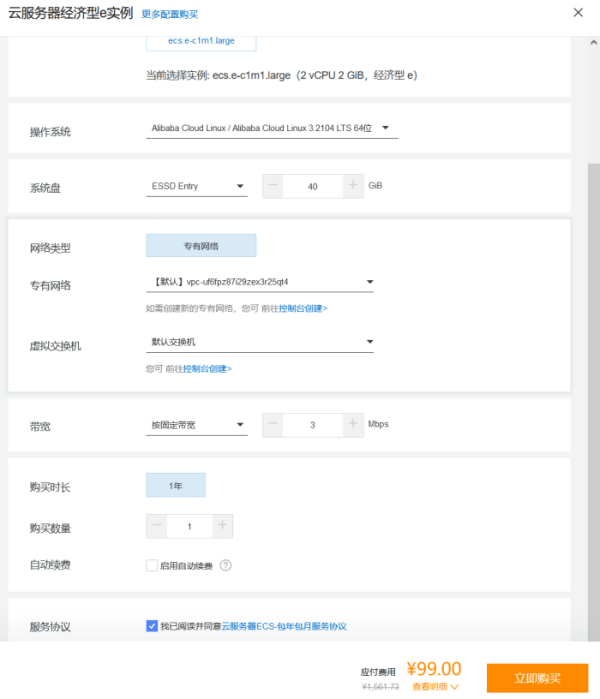Viewport: 600px width, 699px height.
Task: Decrease bandwidth Mbps with minus button
Action: click(273, 425)
